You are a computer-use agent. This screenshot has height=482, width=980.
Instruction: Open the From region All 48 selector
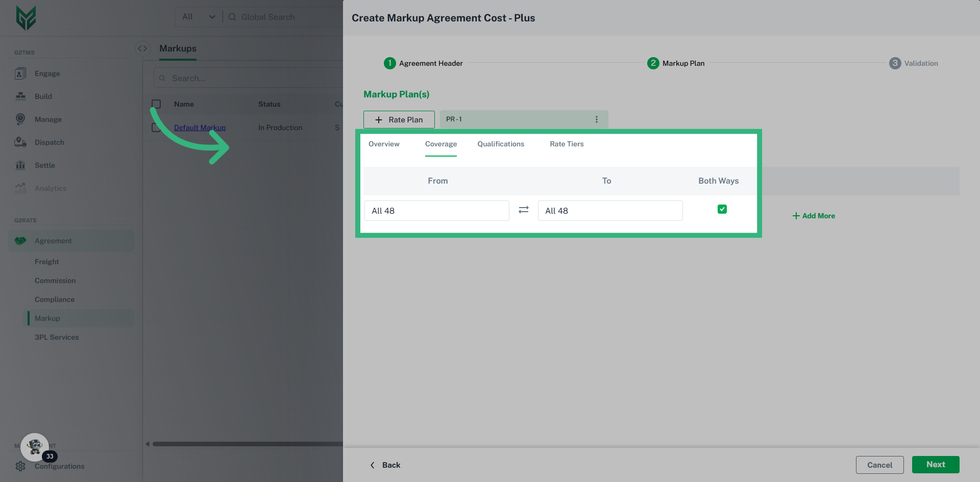pos(436,211)
